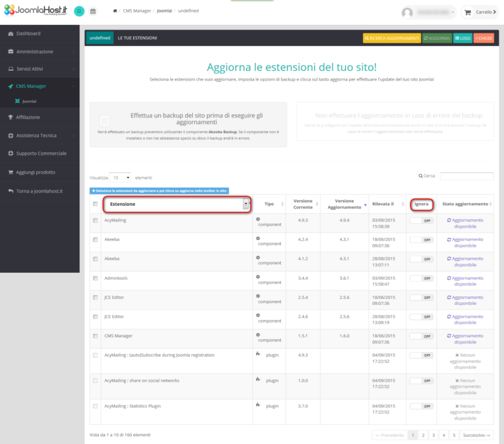Click the Affiliazione trophy icon
The height and width of the screenshot is (444, 504).
[x=10, y=117]
